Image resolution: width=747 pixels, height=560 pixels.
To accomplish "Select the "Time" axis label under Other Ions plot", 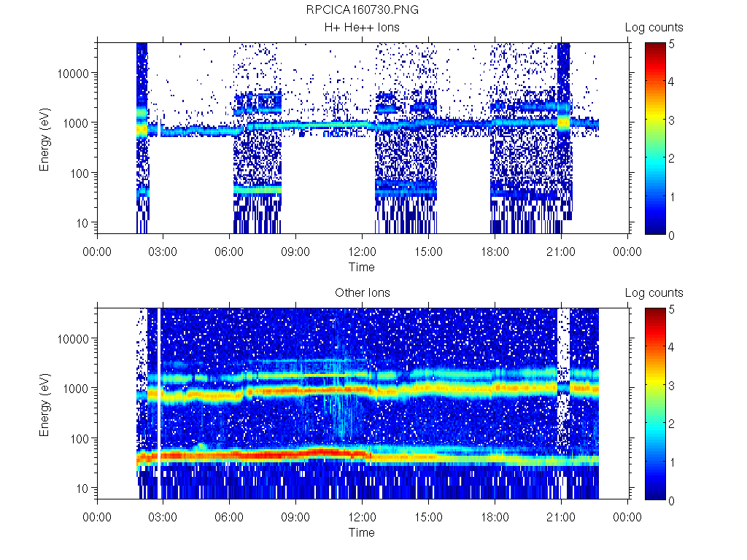I will point(362,532).
